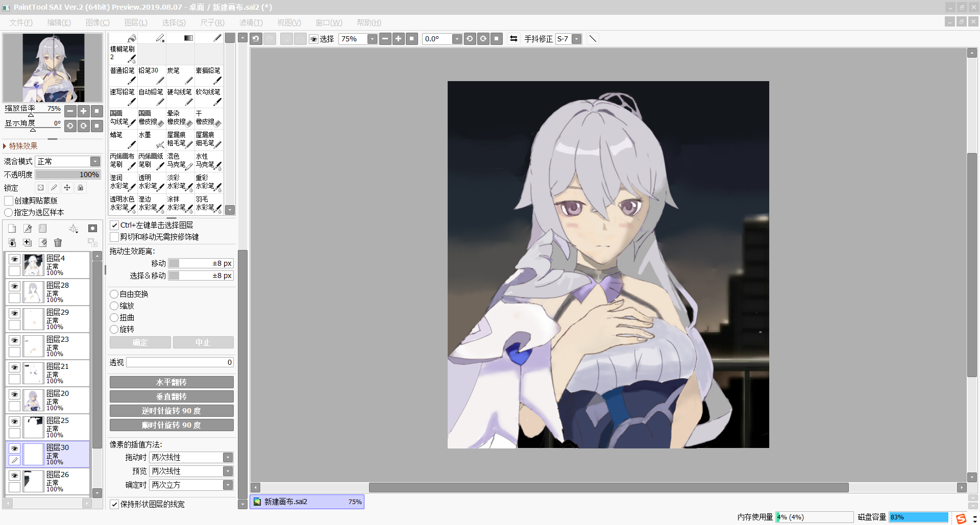Screen dimensions: 980x525
Task: Open the rotation angle 0.0° dropdown
Action: tap(457, 39)
